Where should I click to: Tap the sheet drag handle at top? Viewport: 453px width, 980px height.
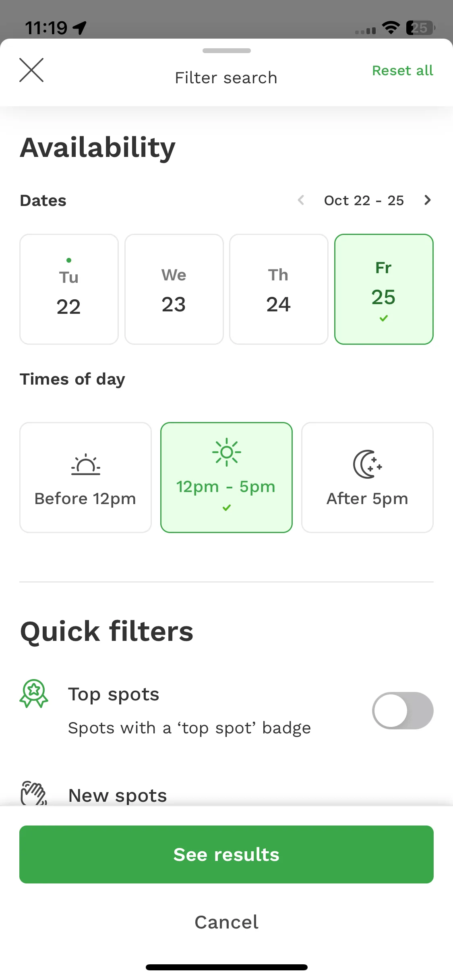[x=227, y=51]
